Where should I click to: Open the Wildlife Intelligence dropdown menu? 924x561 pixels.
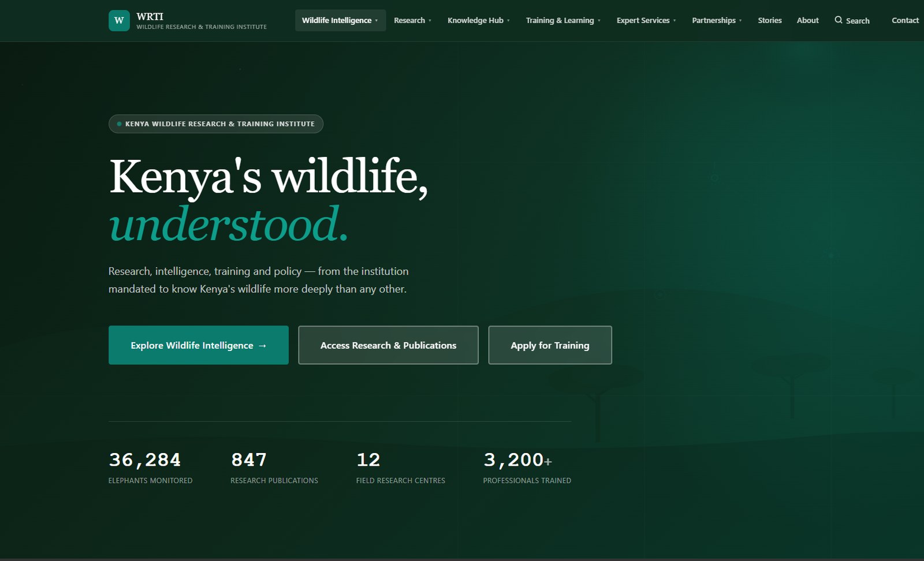[340, 20]
